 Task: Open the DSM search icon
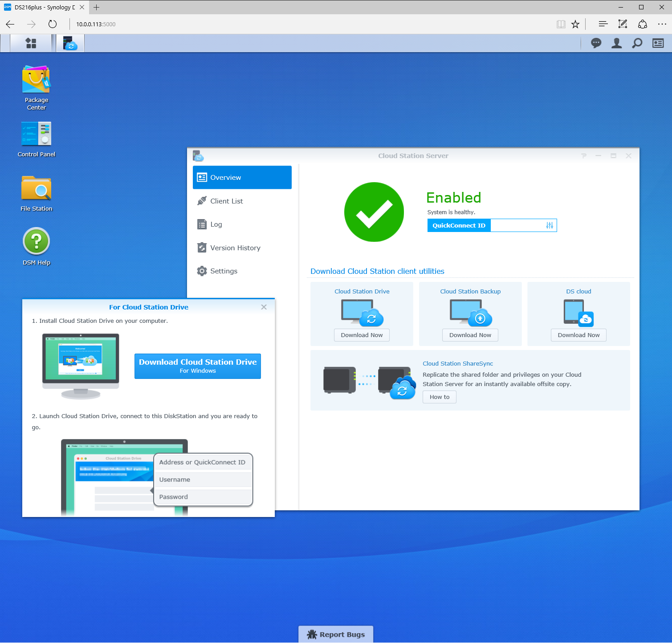[x=637, y=43]
